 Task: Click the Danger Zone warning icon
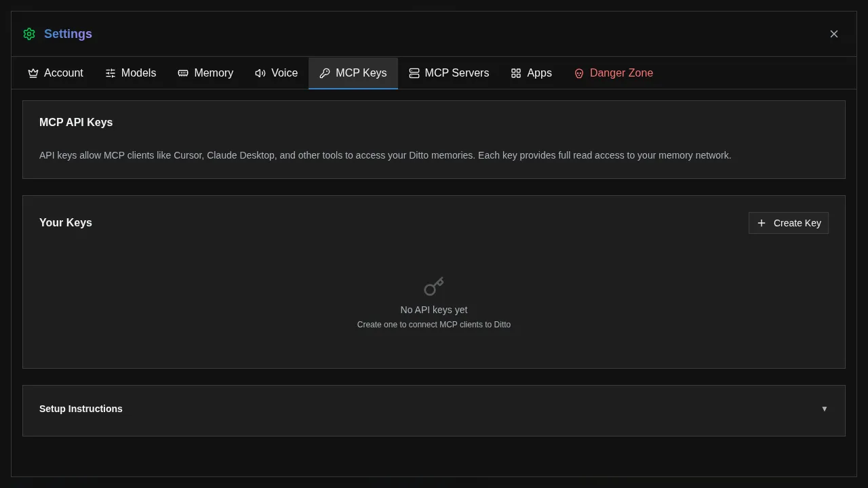pyautogui.click(x=578, y=73)
